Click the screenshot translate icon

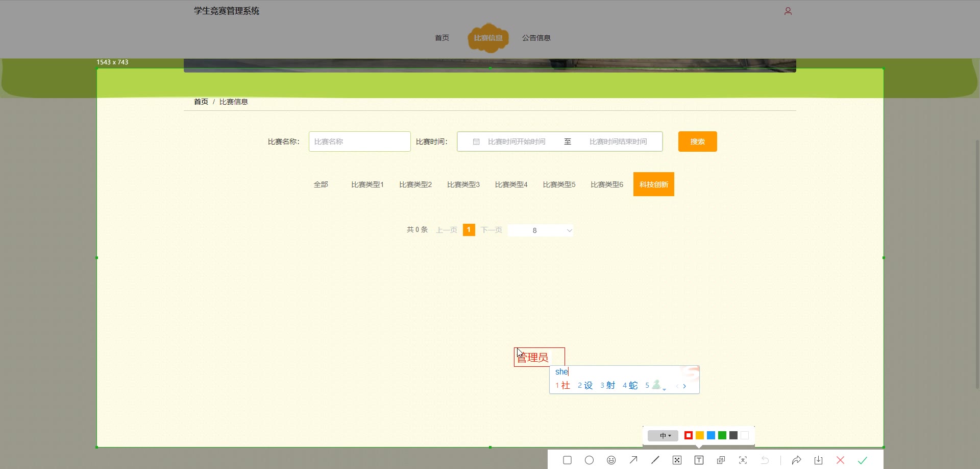click(721, 460)
